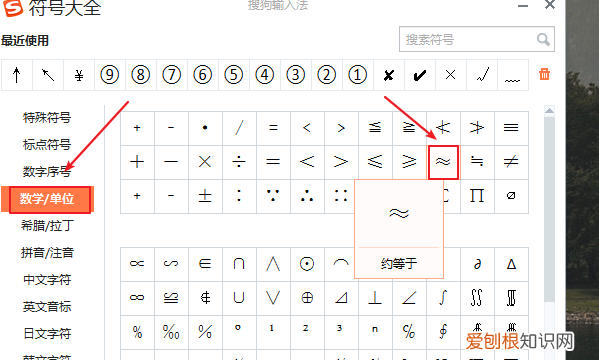Open the 数字序号 category
Viewport: 599px width, 360px height.
[x=47, y=172]
